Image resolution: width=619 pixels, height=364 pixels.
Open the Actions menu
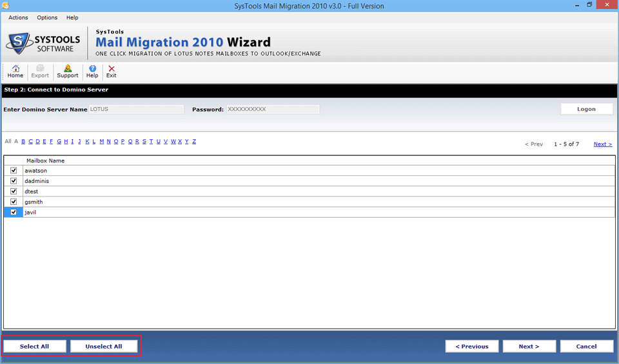pyautogui.click(x=18, y=17)
